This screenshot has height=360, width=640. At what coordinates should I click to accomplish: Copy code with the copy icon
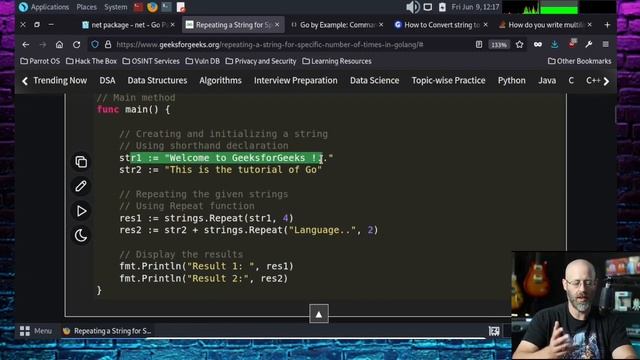(81, 162)
